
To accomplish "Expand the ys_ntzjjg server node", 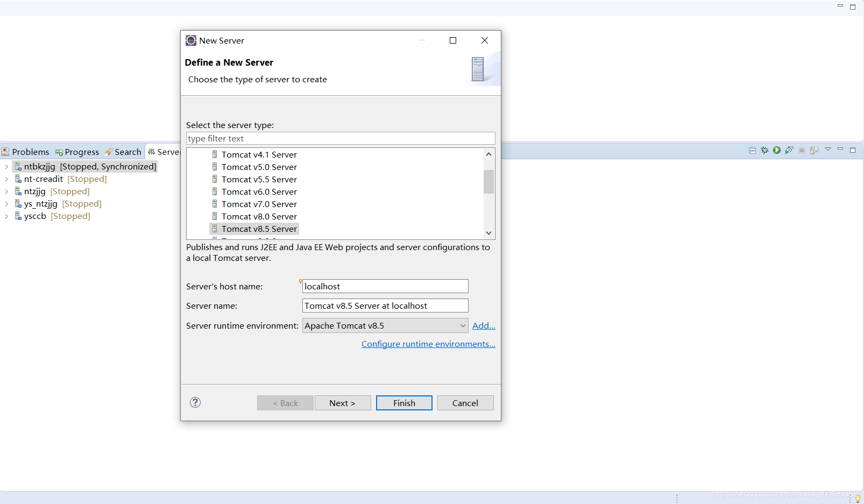I will point(6,204).
